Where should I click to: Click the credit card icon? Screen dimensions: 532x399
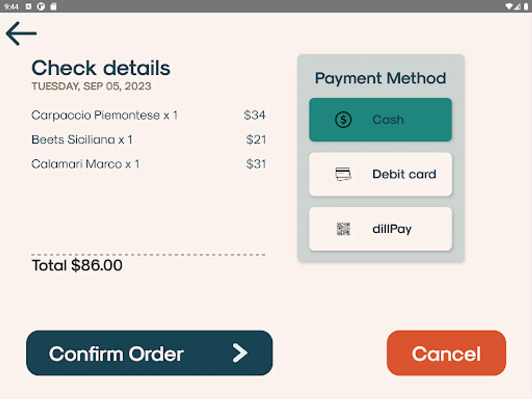(x=343, y=174)
